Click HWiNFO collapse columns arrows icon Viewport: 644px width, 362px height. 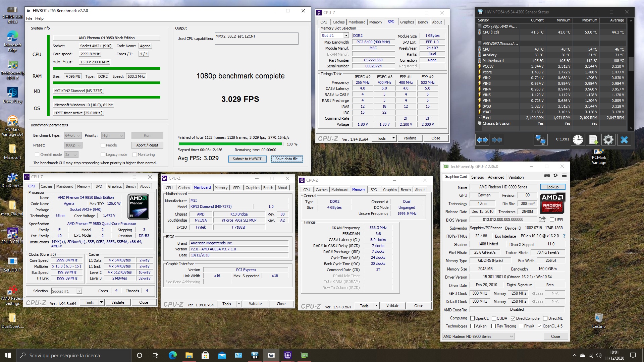(497, 140)
